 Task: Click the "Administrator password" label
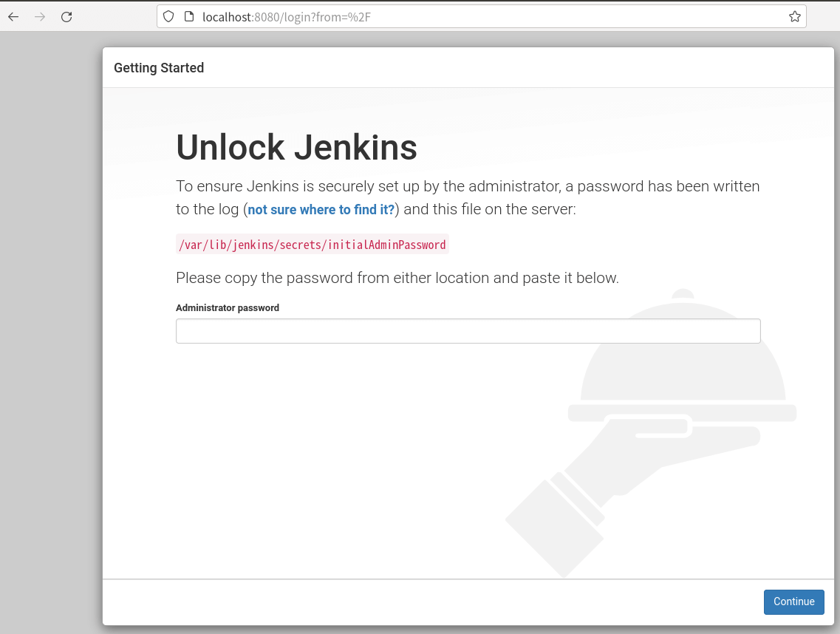[228, 308]
